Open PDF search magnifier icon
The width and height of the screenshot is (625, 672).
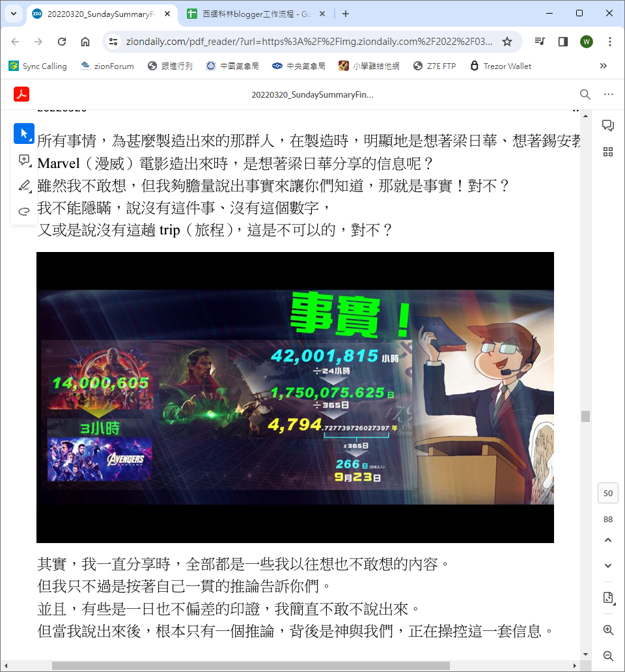click(x=585, y=94)
